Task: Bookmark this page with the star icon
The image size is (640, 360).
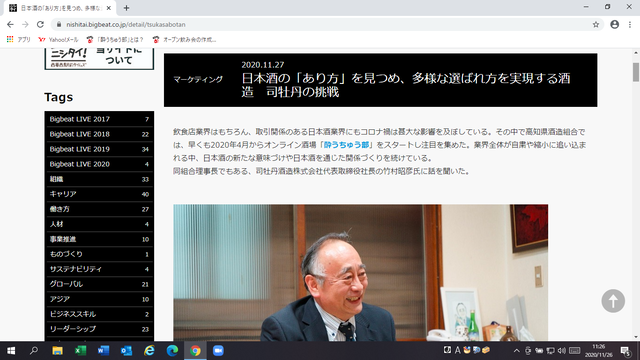Action: [x=596, y=24]
